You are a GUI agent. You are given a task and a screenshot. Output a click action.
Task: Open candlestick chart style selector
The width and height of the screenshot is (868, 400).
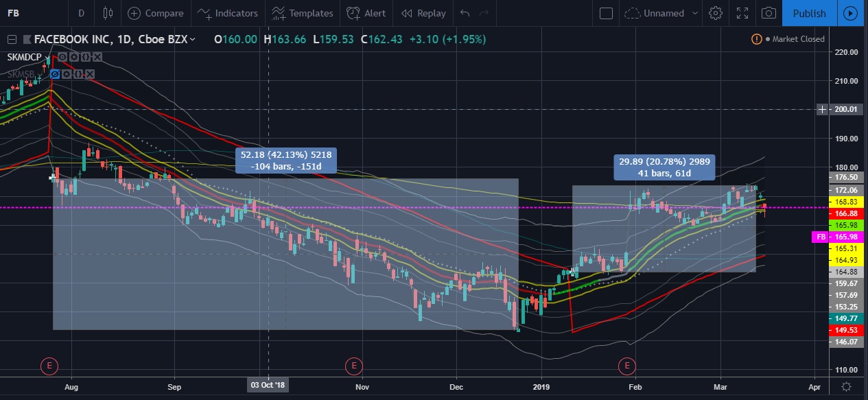107,13
